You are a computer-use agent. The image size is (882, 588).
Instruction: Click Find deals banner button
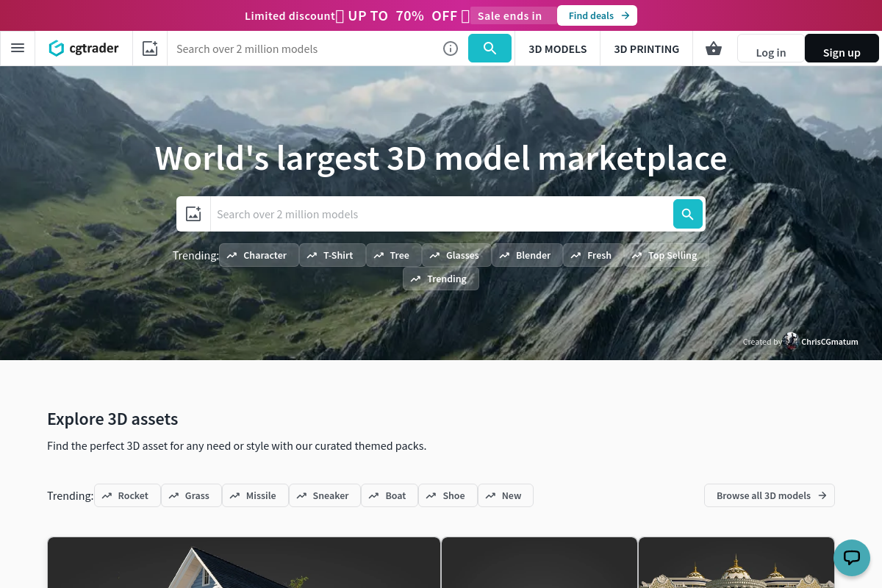[597, 15]
